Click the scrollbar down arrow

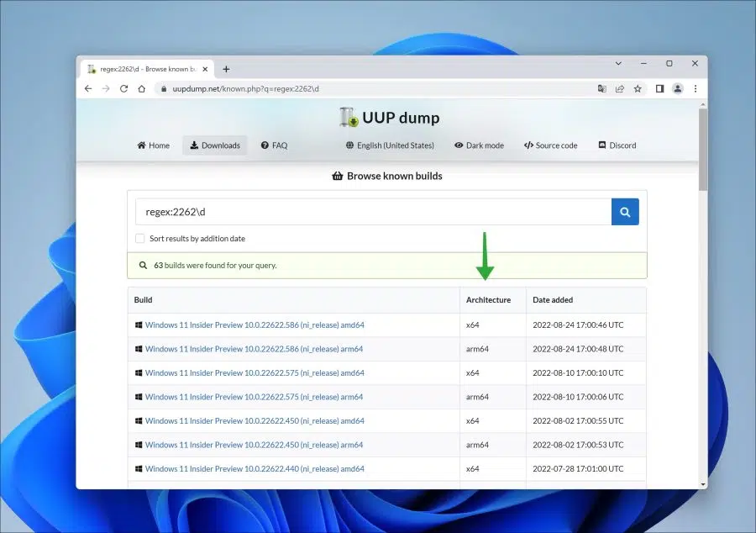[703, 484]
